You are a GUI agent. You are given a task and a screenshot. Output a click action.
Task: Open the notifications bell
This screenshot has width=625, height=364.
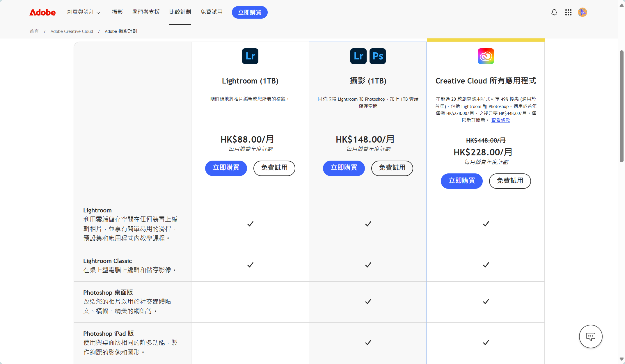(x=554, y=12)
